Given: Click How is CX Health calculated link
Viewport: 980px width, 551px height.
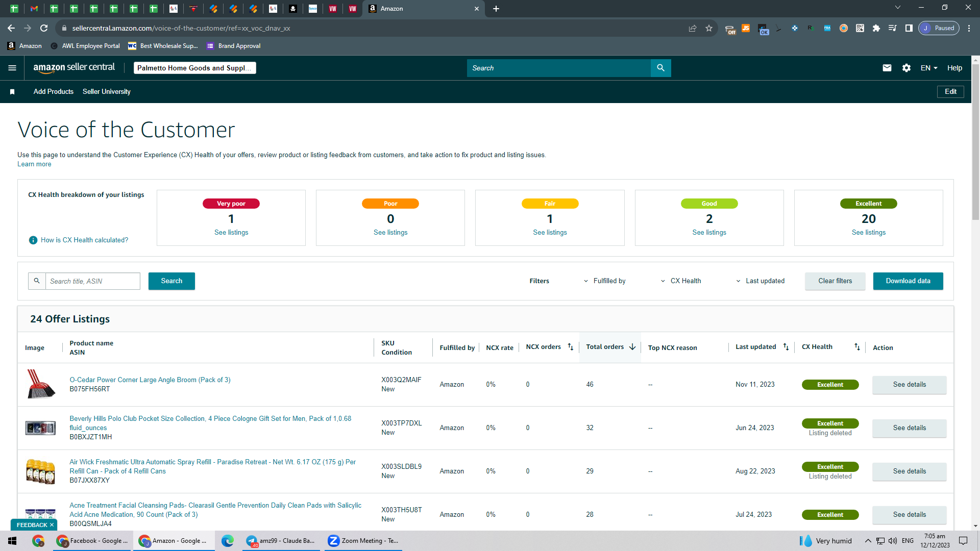Looking at the screenshot, I should click(x=85, y=240).
